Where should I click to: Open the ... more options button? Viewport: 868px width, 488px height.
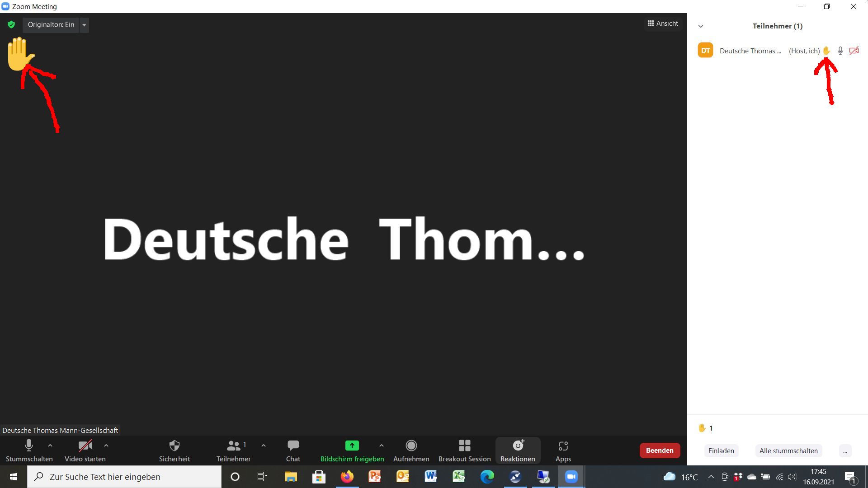(x=845, y=451)
